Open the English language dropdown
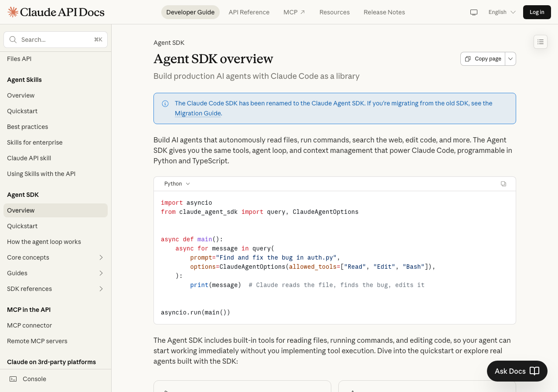Image resolution: width=558 pixels, height=392 pixels. (x=502, y=12)
